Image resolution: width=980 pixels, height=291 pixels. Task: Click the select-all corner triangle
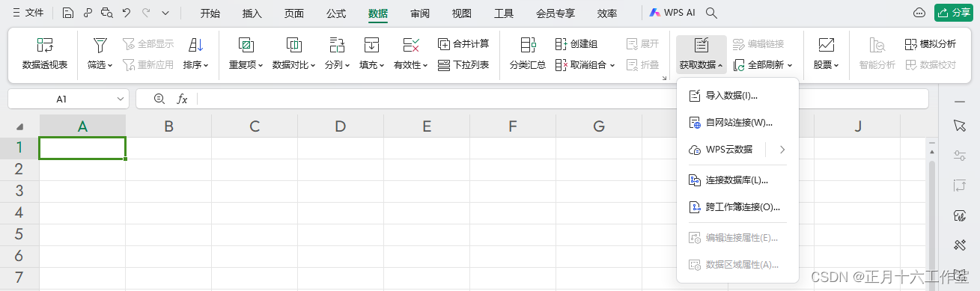coord(19,126)
